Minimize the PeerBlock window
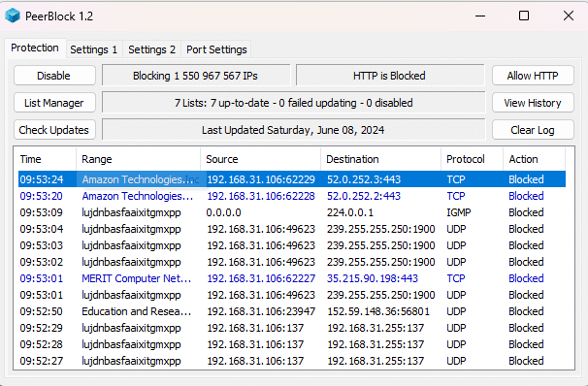The height and width of the screenshot is (386, 588). point(480,16)
